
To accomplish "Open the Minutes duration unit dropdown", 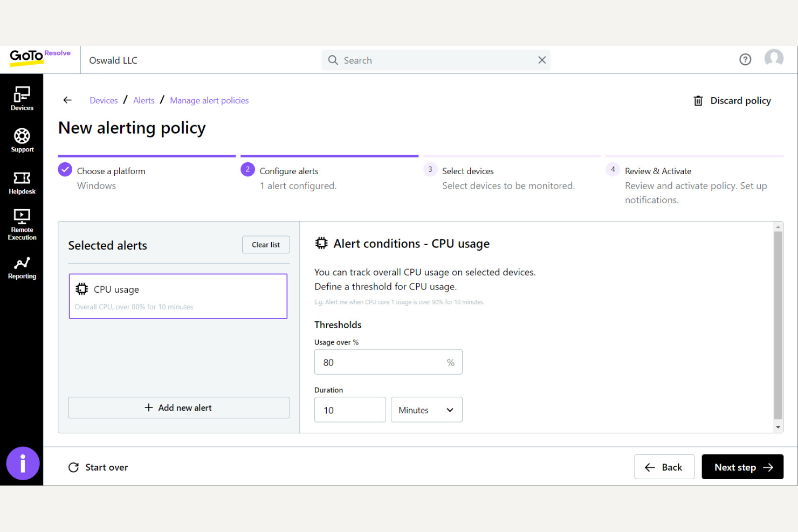I will pos(426,410).
